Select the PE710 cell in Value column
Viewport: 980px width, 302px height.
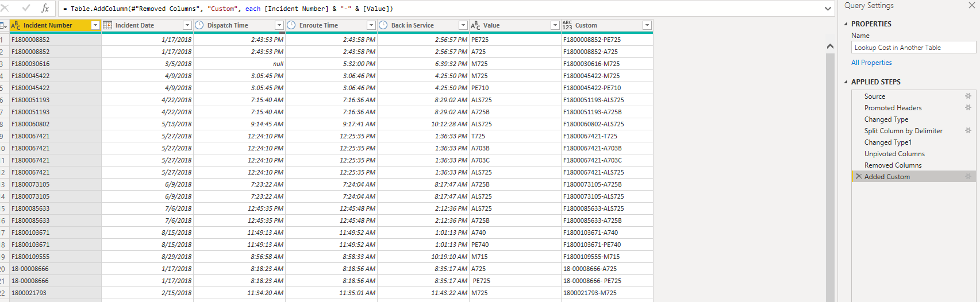tap(515, 88)
